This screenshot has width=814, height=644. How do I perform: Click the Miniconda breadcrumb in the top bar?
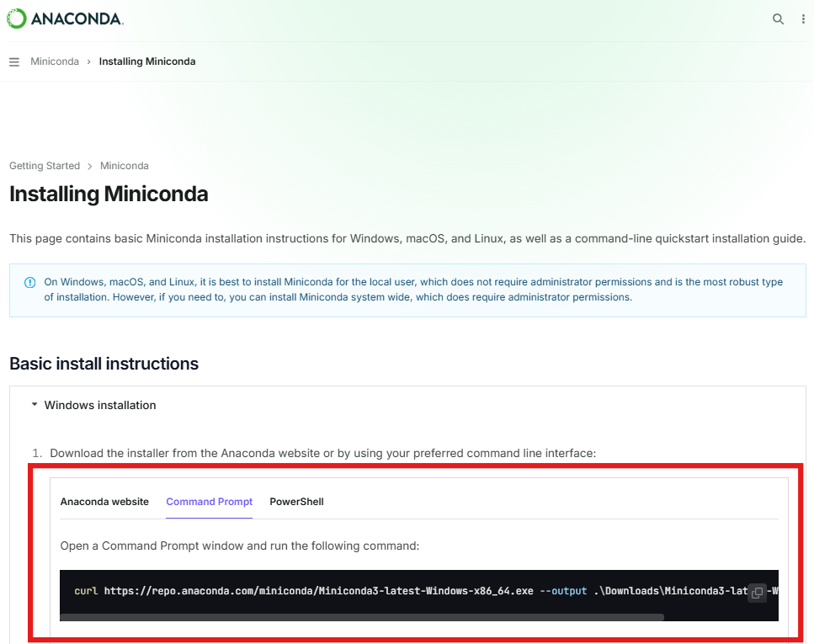[55, 61]
